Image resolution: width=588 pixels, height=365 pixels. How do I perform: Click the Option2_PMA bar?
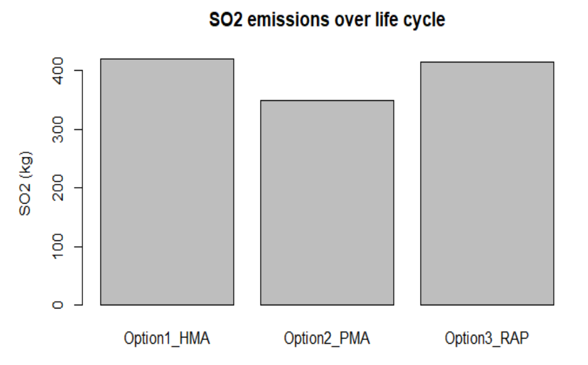(x=327, y=202)
